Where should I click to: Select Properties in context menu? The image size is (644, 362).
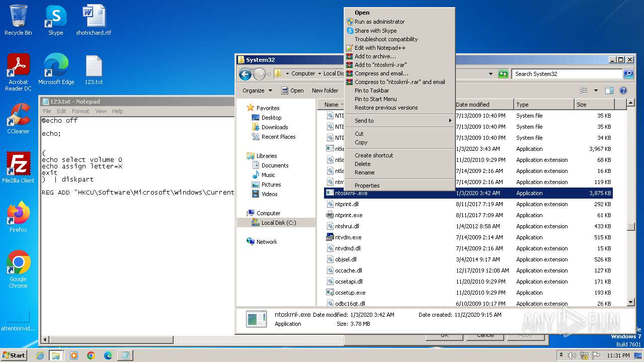pos(399,186)
